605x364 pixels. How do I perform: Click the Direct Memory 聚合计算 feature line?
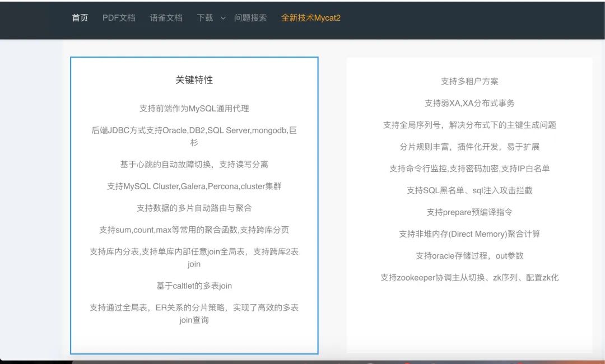click(469, 235)
